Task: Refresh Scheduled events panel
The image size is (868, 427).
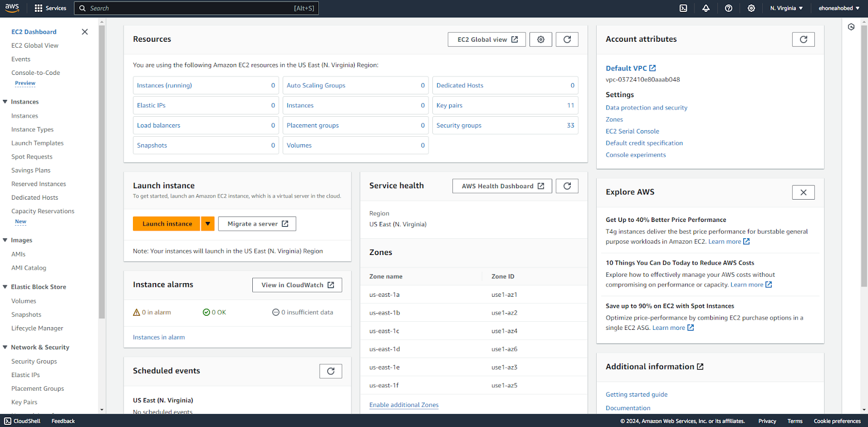Action: click(331, 371)
